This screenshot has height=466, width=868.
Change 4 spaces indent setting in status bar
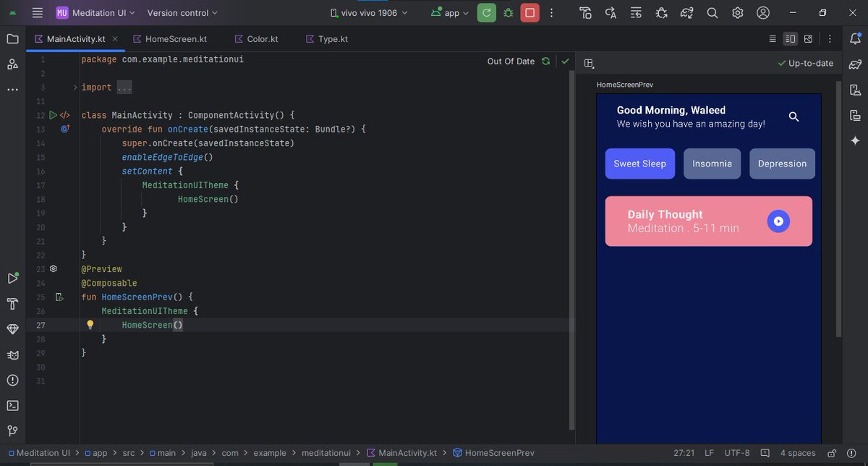coord(798,453)
